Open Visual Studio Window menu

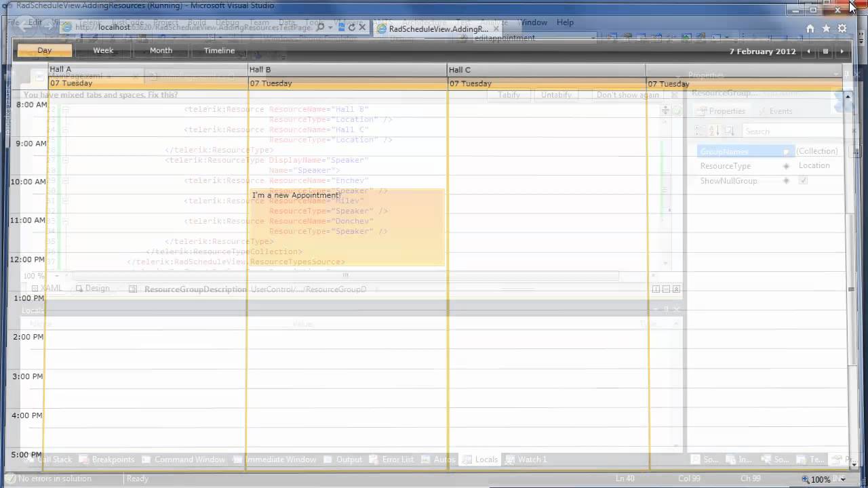click(533, 22)
